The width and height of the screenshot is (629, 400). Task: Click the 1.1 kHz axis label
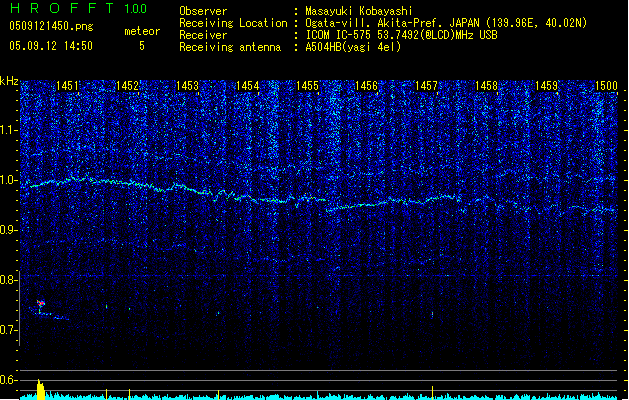(x=9, y=130)
